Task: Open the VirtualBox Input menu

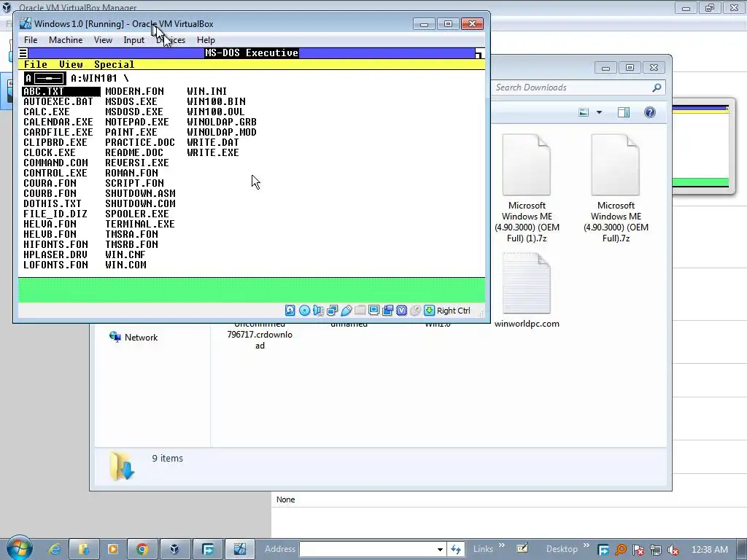Action: click(134, 40)
